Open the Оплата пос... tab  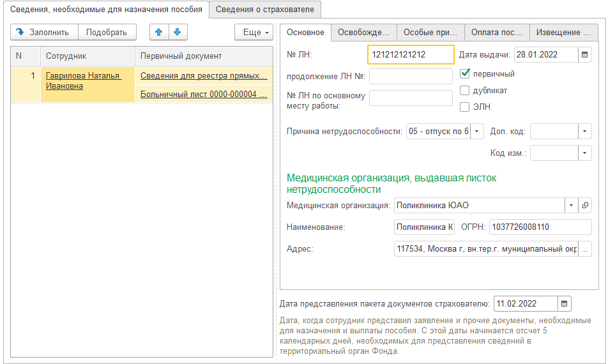(x=496, y=33)
